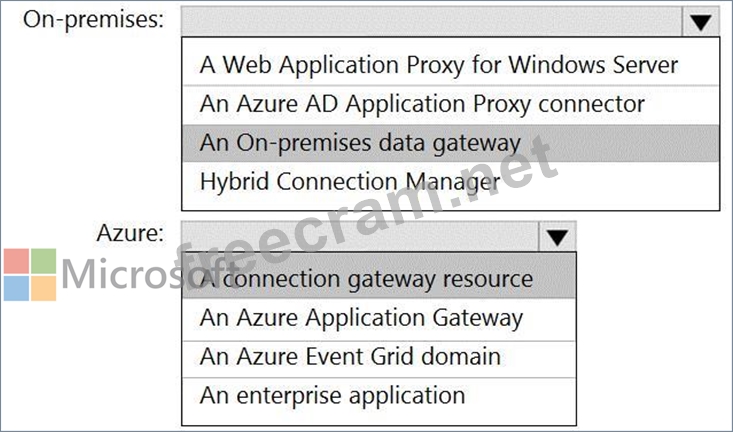The width and height of the screenshot is (733, 432).
Task: Select An Azure Application Gateway
Action: click(379, 318)
